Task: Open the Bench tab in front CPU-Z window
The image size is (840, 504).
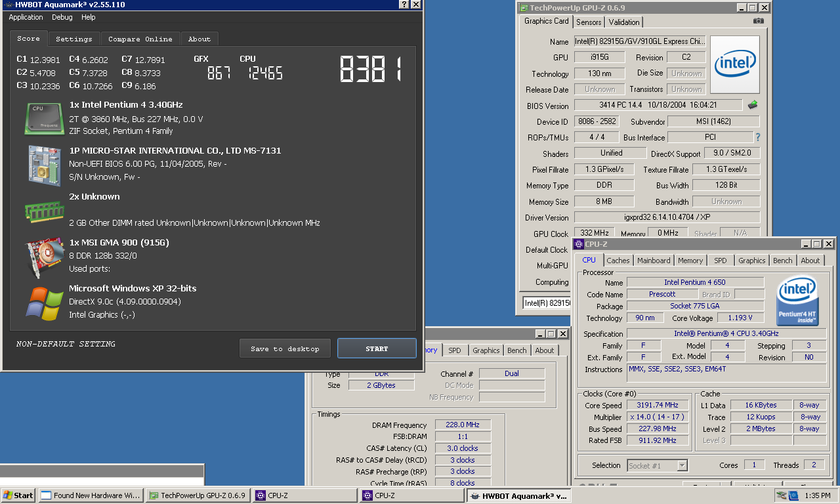Action: pos(782,261)
